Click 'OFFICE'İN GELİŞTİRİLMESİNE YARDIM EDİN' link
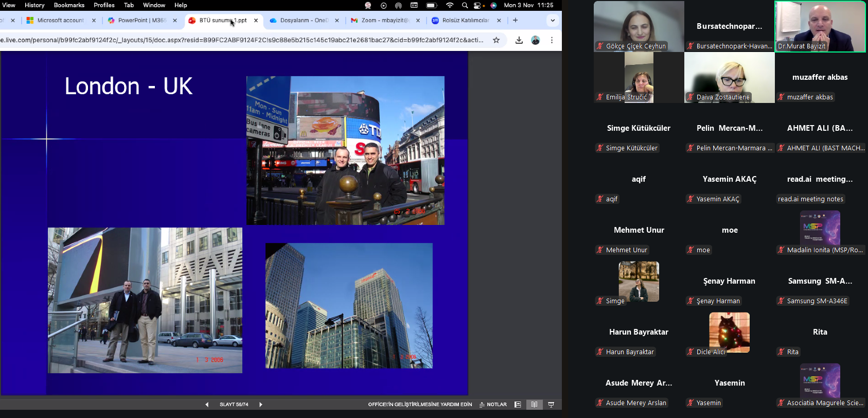Image resolution: width=868 pixels, height=418 pixels. click(x=420, y=405)
